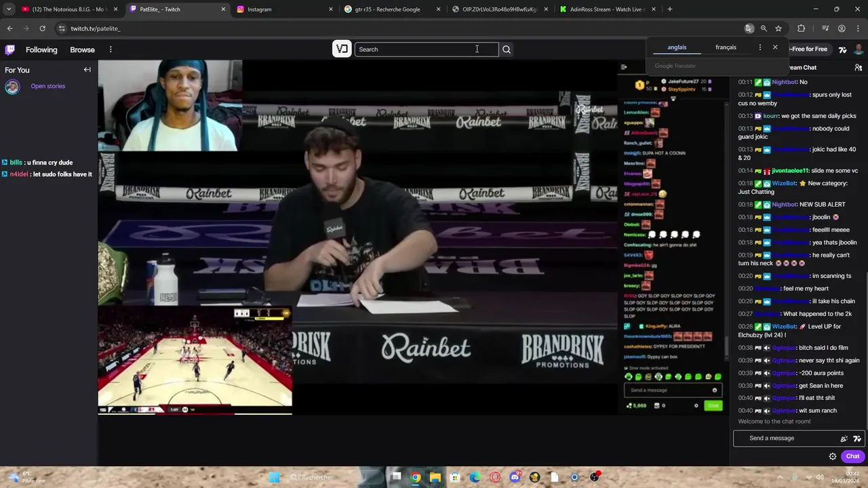868x488 pixels.
Task: Select the anglais translation tab
Action: [x=677, y=47]
